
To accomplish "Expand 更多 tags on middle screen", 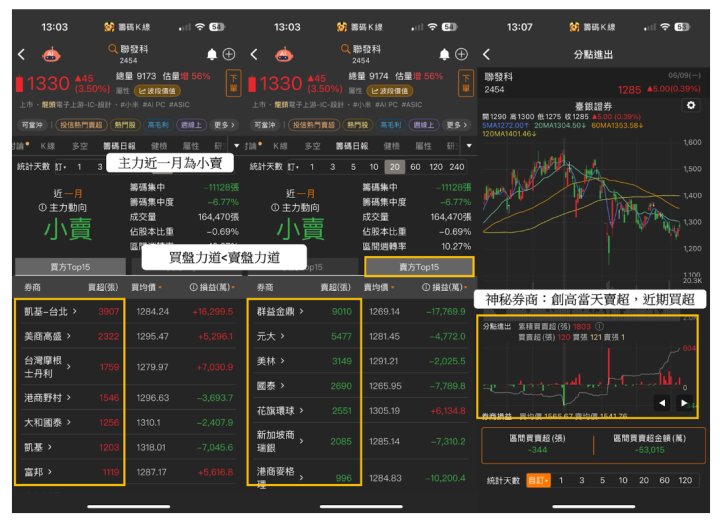I will 457,125.
